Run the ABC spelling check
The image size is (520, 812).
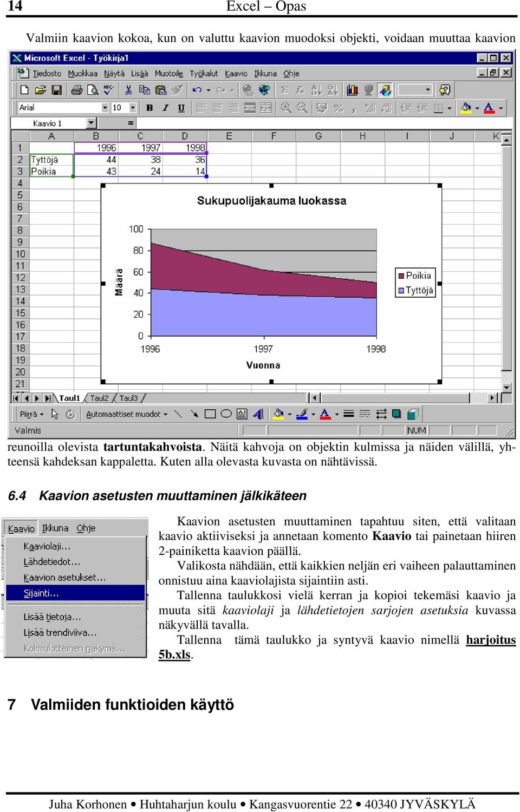click(108, 90)
